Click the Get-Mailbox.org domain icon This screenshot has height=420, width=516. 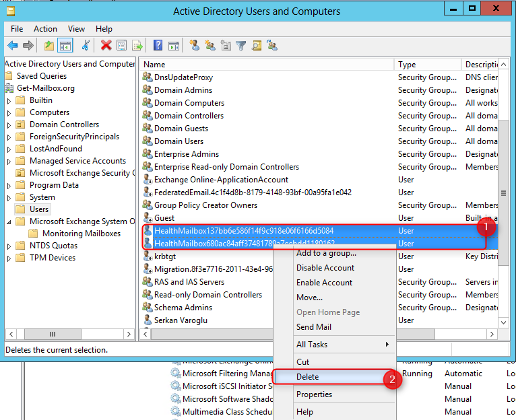click(x=9, y=88)
